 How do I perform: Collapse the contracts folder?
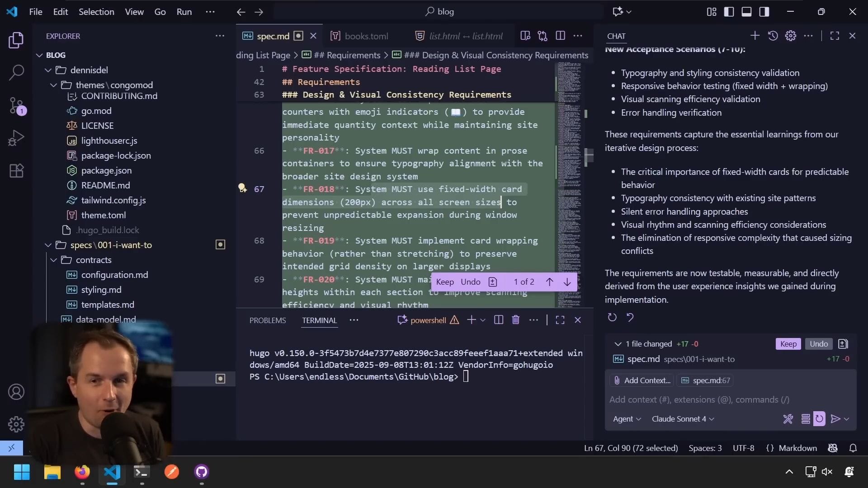pyautogui.click(x=93, y=260)
